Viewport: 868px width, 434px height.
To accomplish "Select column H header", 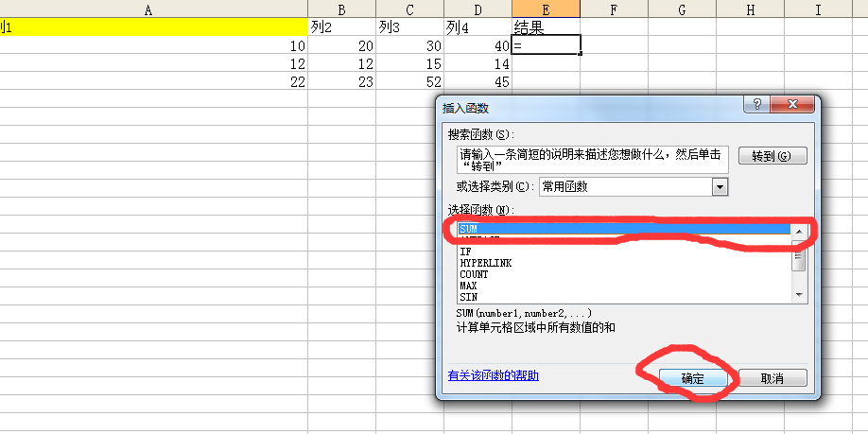I will (750, 9).
